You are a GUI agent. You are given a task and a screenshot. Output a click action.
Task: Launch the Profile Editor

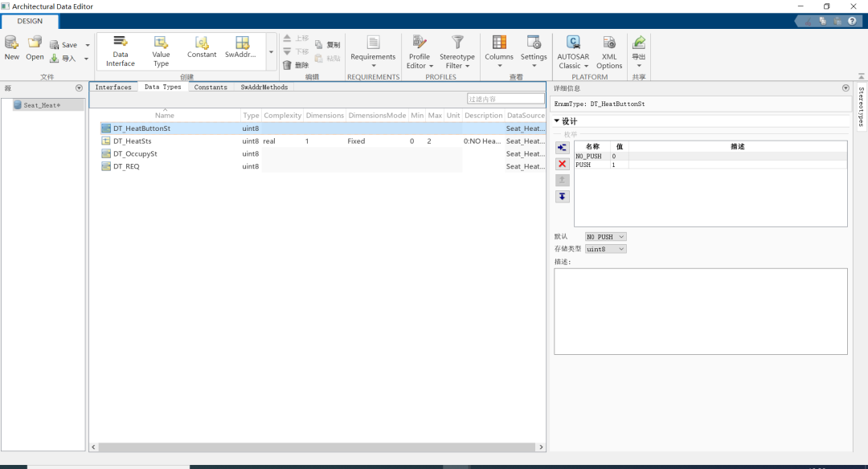420,51
